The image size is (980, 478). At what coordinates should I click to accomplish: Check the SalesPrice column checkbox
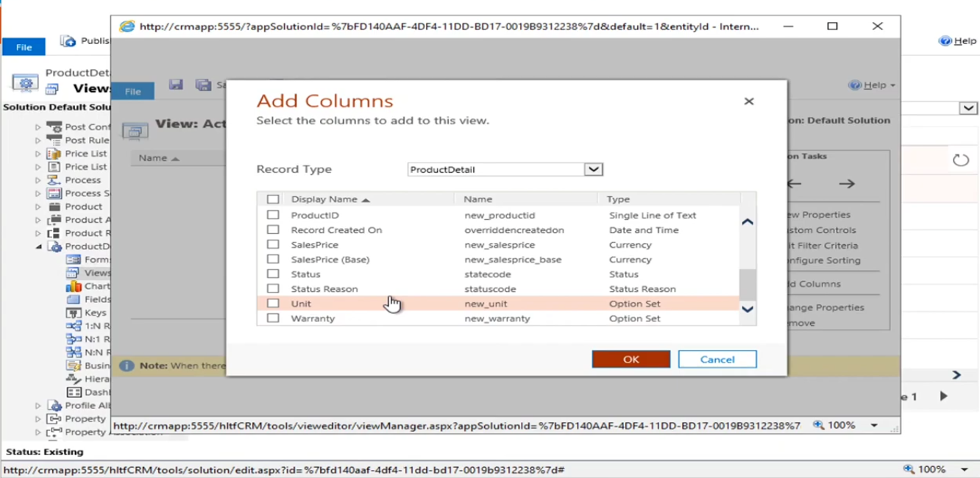(x=273, y=244)
